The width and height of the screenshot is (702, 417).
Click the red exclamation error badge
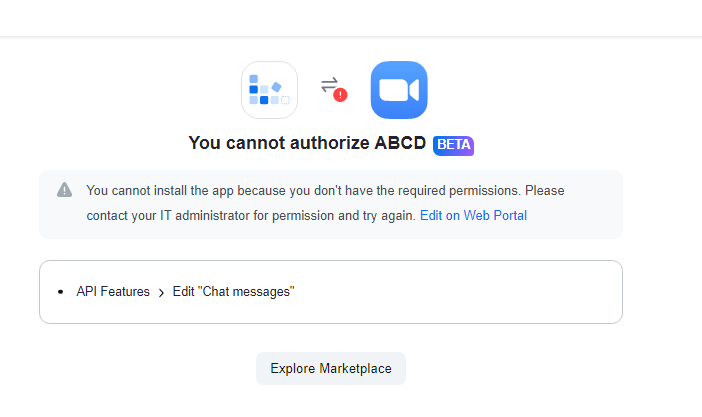pos(340,95)
